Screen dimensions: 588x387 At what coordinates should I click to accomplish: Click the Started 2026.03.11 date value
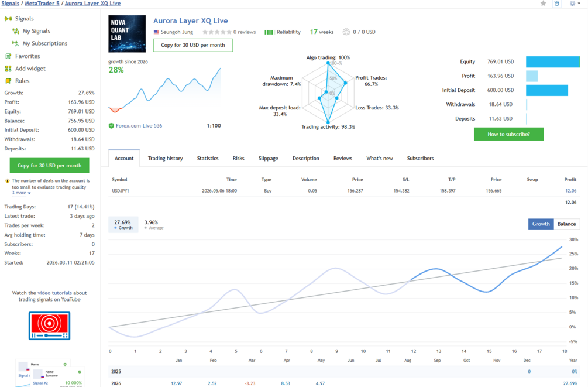pos(70,263)
